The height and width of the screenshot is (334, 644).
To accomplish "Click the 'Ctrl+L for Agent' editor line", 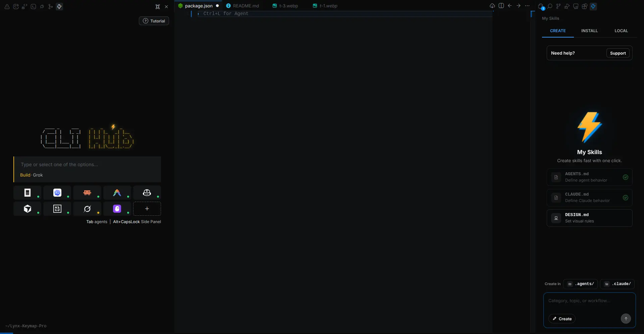I will (x=345, y=14).
